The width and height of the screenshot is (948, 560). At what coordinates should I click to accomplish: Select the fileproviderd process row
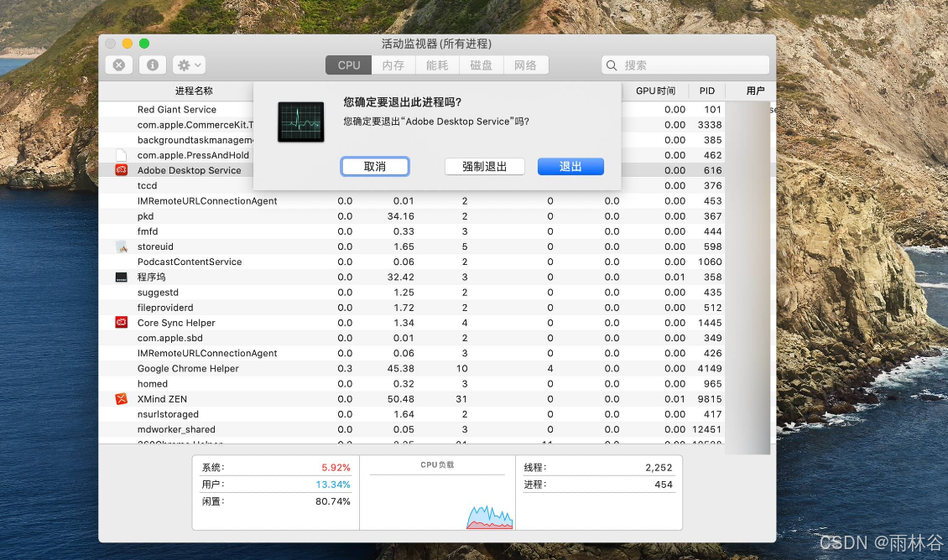[412, 308]
